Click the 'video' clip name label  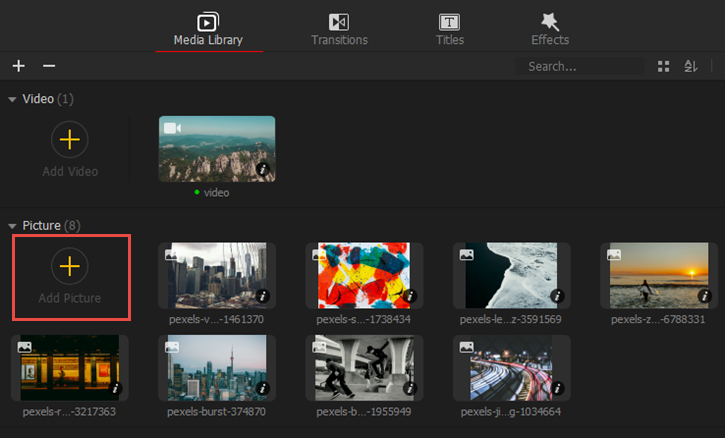(216, 193)
